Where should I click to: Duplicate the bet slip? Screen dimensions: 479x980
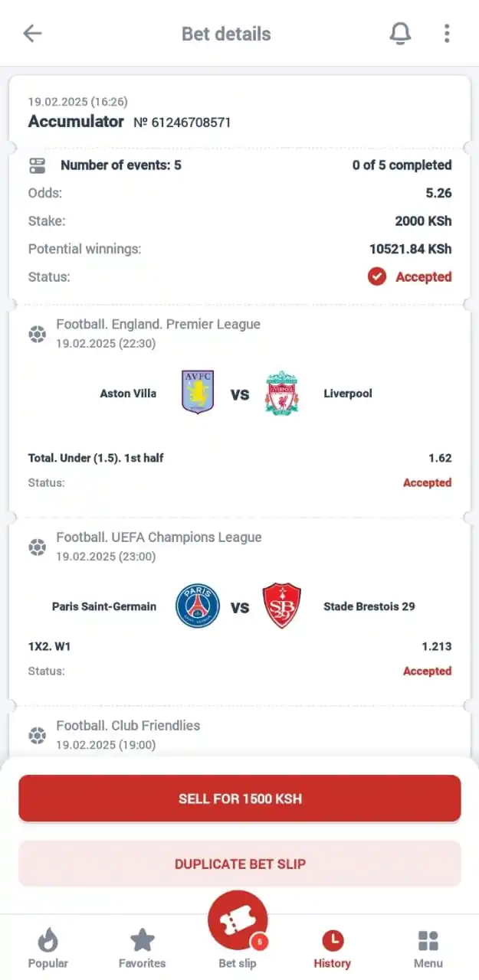[240, 864]
